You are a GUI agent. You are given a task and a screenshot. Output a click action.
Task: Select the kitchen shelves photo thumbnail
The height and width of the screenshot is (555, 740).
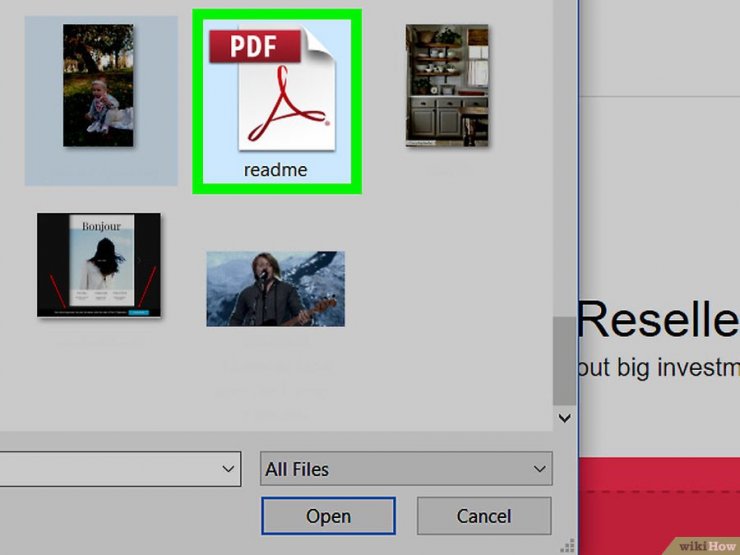click(x=447, y=85)
